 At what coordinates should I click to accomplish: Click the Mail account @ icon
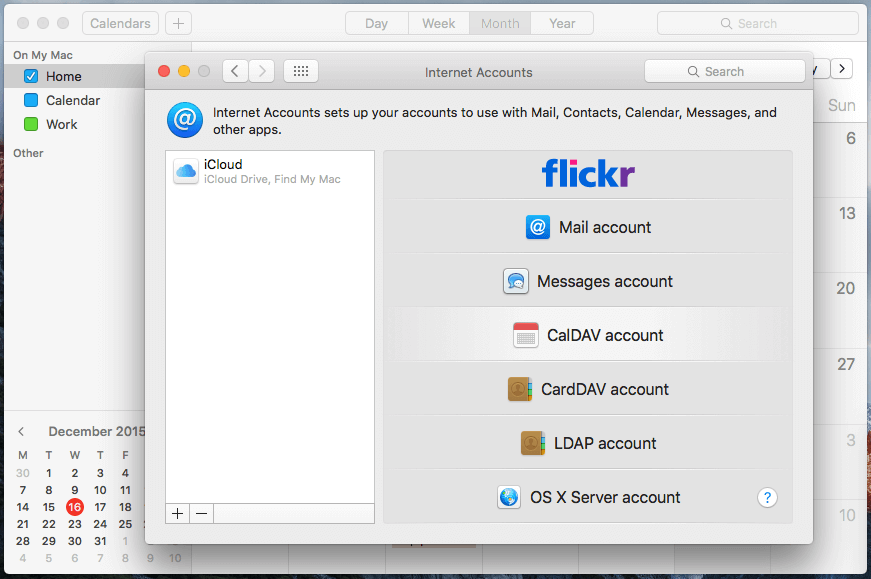coord(538,227)
